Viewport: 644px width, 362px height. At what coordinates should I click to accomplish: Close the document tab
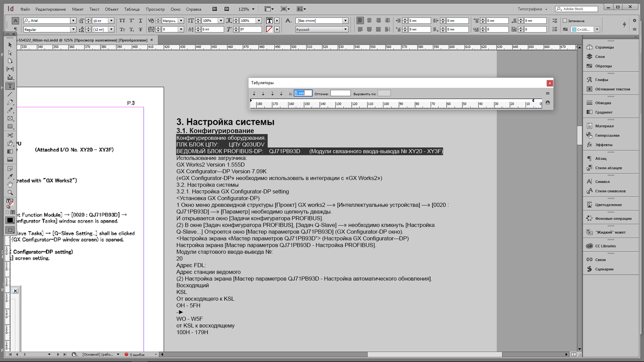pos(152,40)
